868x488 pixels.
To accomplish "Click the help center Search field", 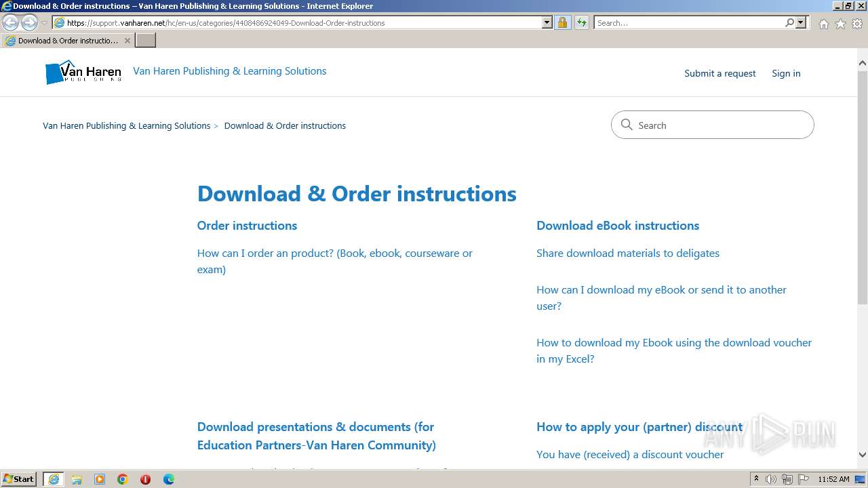I will pos(712,125).
